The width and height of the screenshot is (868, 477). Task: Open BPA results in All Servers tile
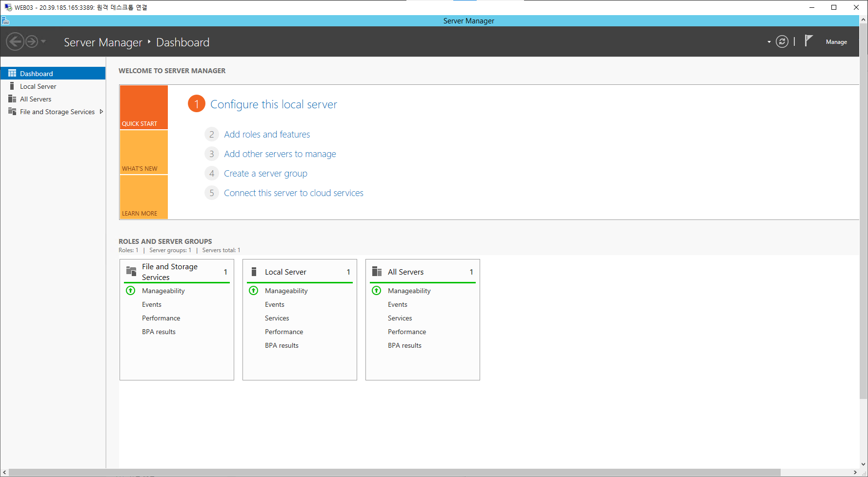point(404,345)
